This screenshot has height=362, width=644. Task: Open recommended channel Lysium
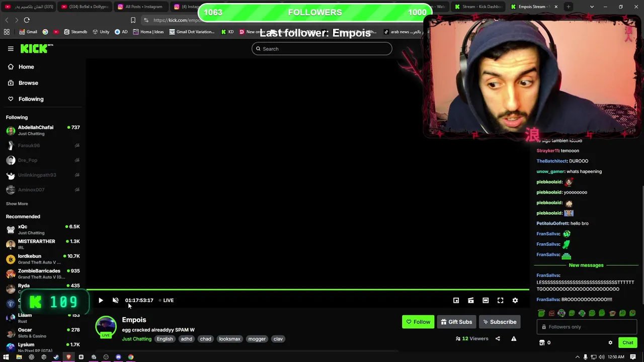43,347
